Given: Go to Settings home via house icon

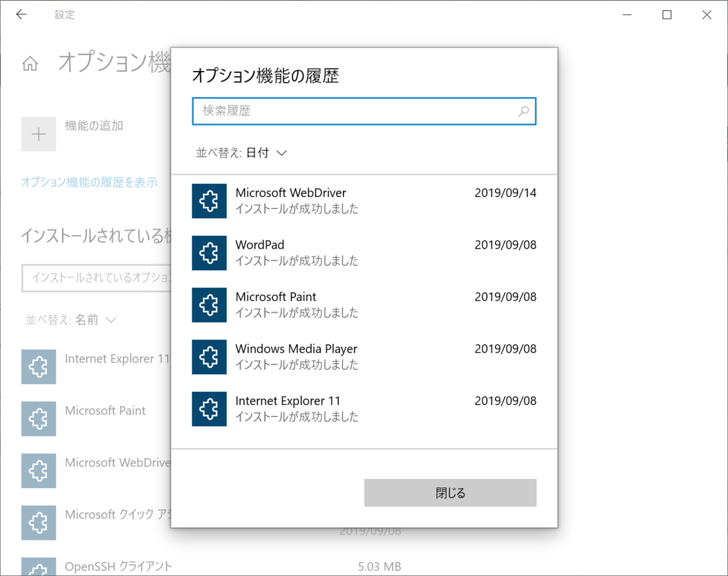Looking at the screenshot, I should pyautogui.click(x=30, y=64).
